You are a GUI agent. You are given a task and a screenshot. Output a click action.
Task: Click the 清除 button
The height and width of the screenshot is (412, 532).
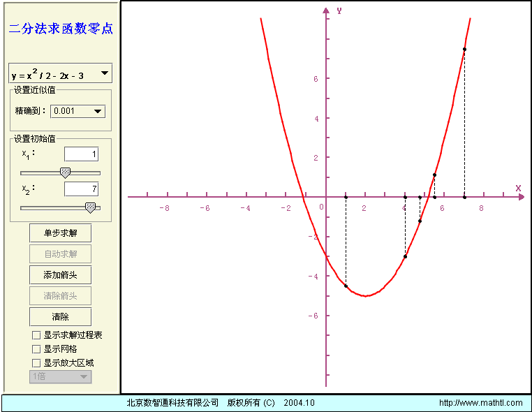click(61, 317)
